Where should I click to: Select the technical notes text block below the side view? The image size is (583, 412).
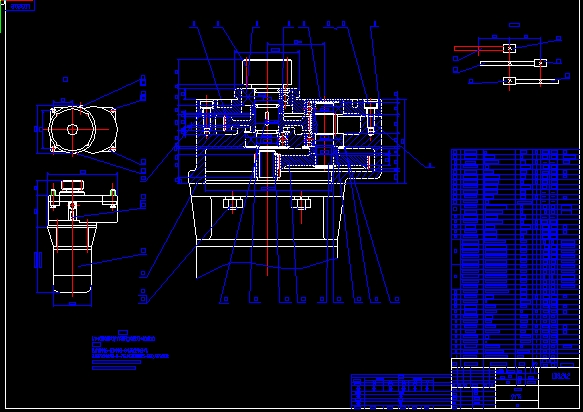(x=130, y=350)
